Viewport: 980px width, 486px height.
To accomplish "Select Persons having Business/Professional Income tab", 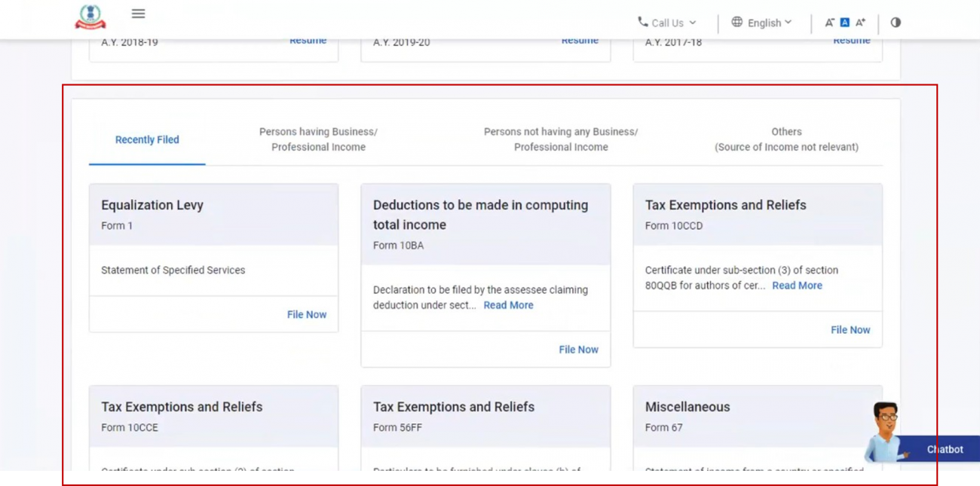I will click(x=318, y=139).
